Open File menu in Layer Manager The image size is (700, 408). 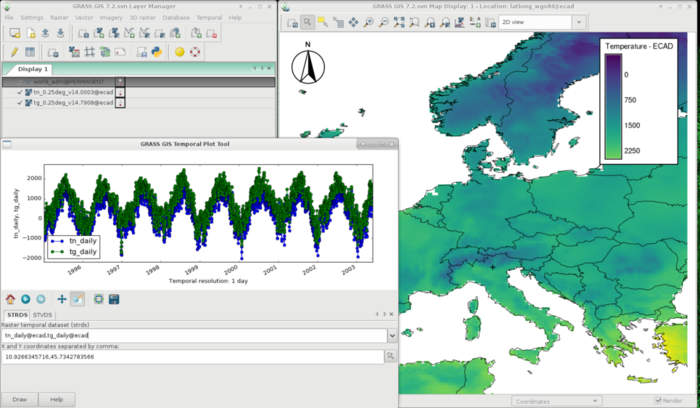point(9,17)
